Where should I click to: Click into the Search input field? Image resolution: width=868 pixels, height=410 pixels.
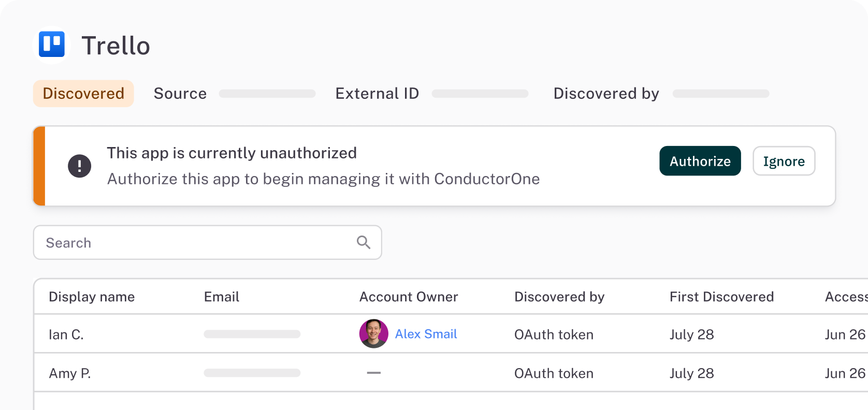click(197, 242)
